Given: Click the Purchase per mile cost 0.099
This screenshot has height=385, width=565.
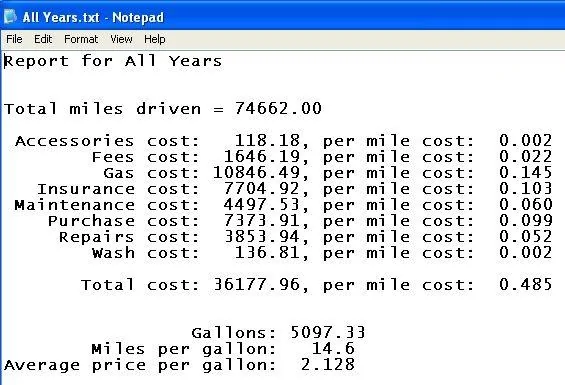Looking at the screenshot, I should click(x=525, y=220).
